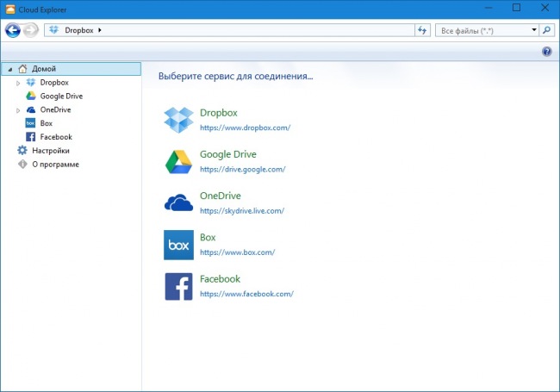
Task: Click the Dropbox icon in sidebar tree
Action: [31, 83]
